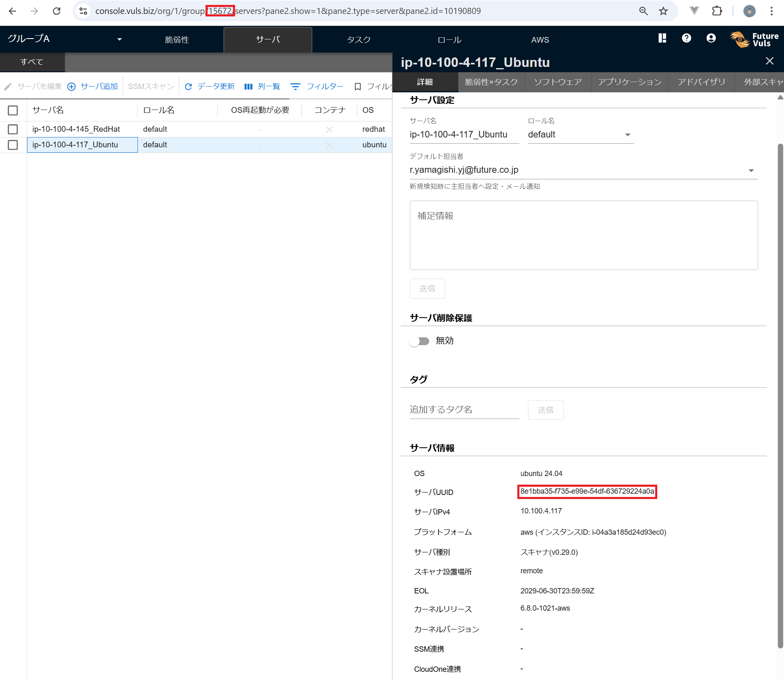
Task: Click the SSMスキャン button
Action: (151, 87)
